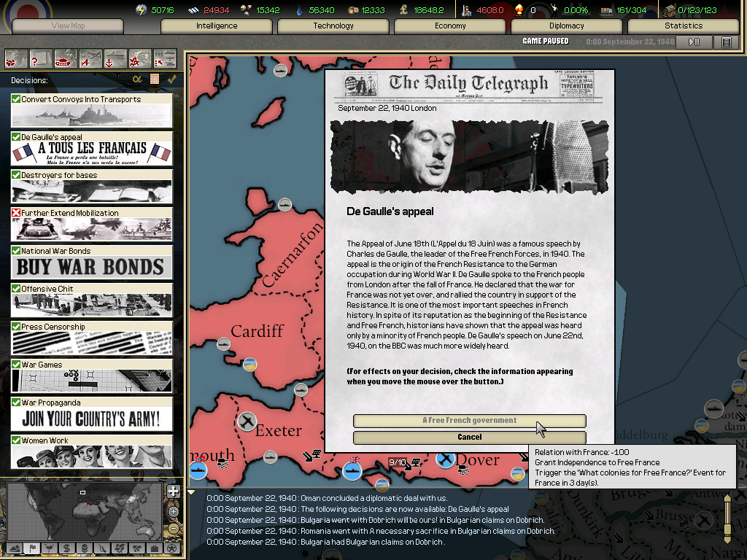The width and height of the screenshot is (747, 560).
Task: Open the Intelligence tab
Action: 217,26
